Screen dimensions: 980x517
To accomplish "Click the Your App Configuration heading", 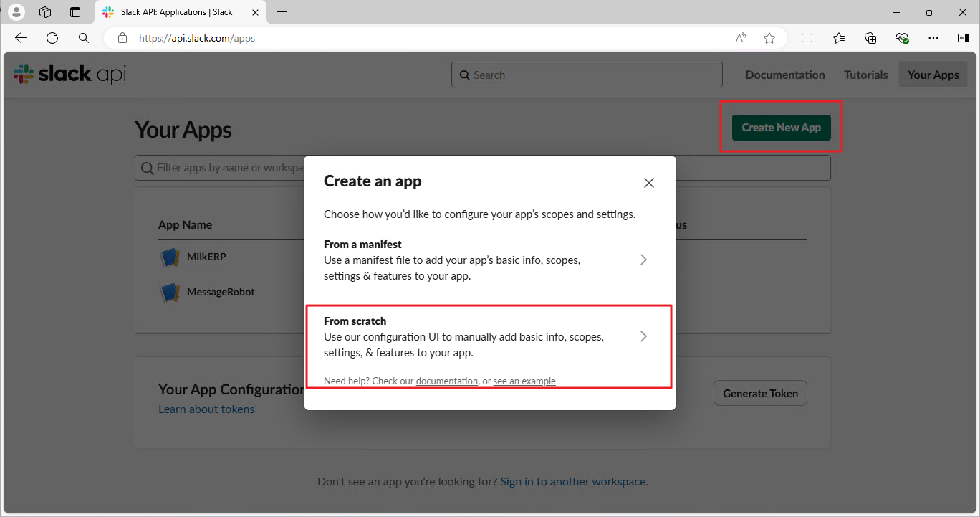I will point(231,389).
